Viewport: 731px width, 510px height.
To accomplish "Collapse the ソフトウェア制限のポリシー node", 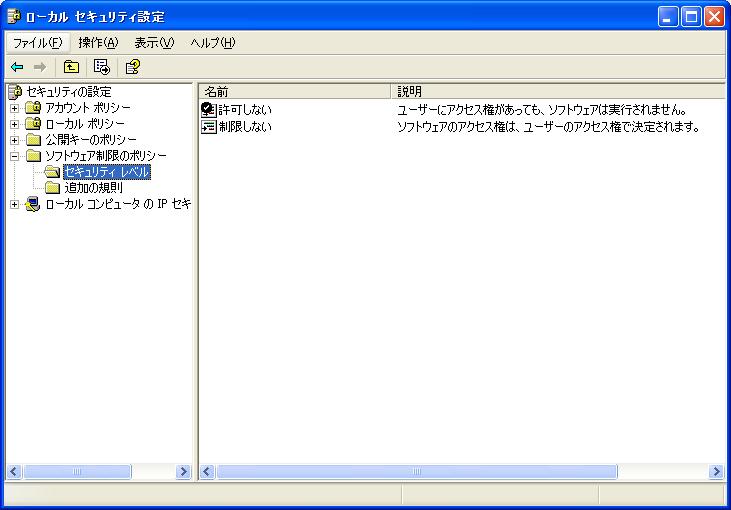I will (x=14, y=156).
